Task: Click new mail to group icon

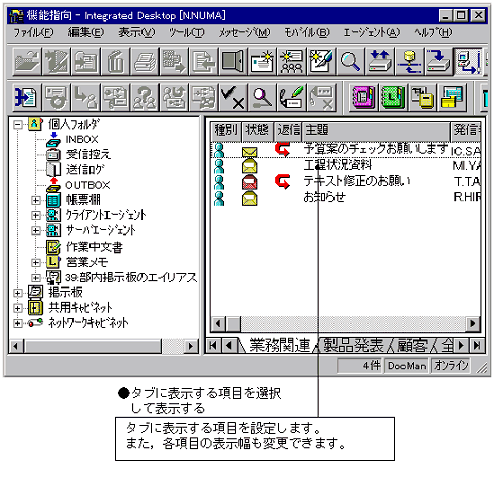Action: [x=292, y=61]
